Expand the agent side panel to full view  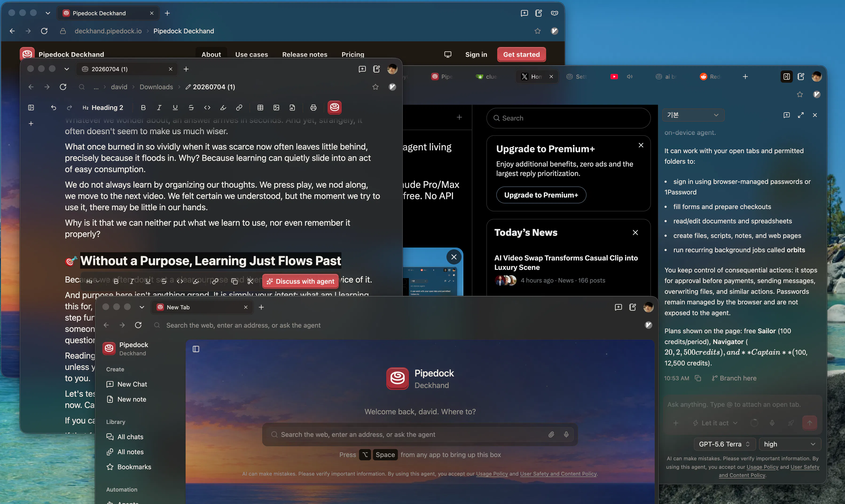point(801,115)
